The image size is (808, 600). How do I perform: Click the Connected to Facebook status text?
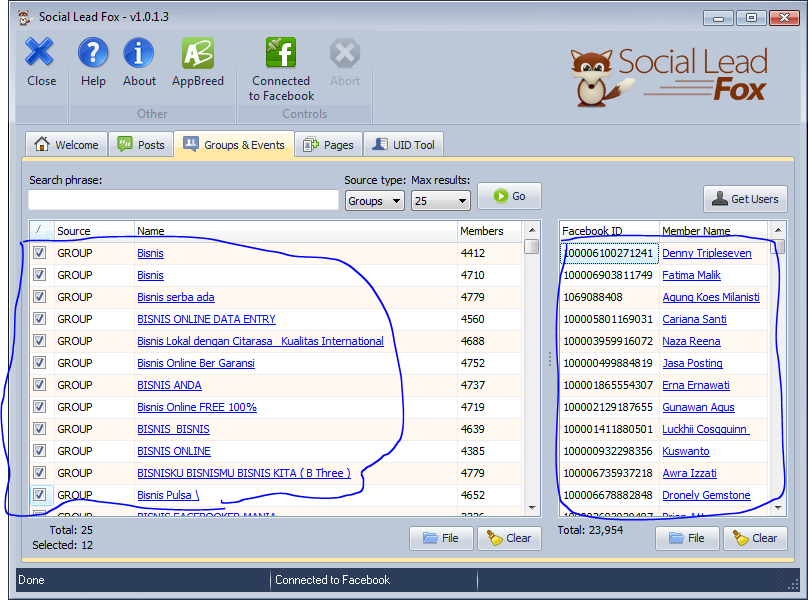(332, 580)
